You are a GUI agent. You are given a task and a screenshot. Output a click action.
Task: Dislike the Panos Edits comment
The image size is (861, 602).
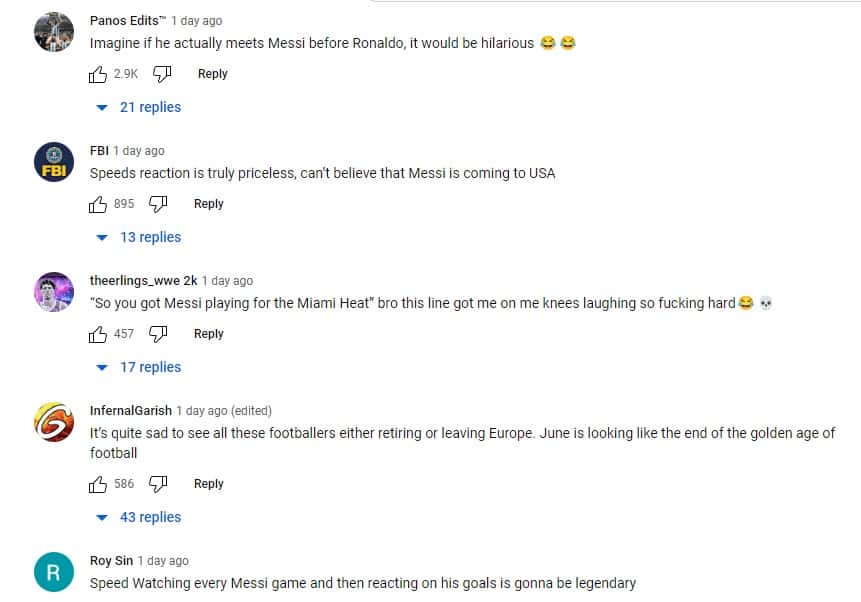163,74
